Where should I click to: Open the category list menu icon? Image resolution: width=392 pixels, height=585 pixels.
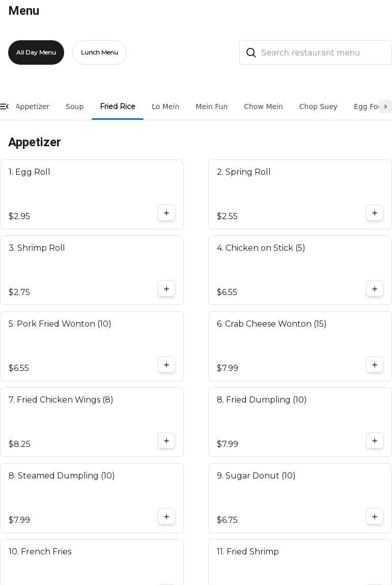pos(5,107)
